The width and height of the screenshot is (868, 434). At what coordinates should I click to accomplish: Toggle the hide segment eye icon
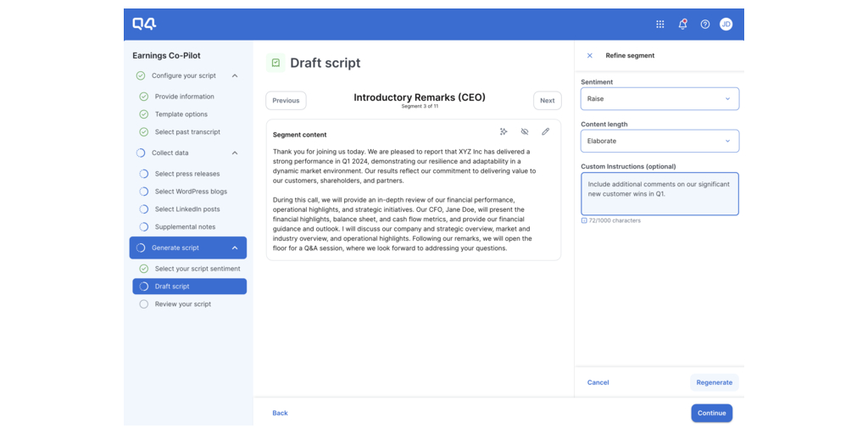tap(525, 132)
